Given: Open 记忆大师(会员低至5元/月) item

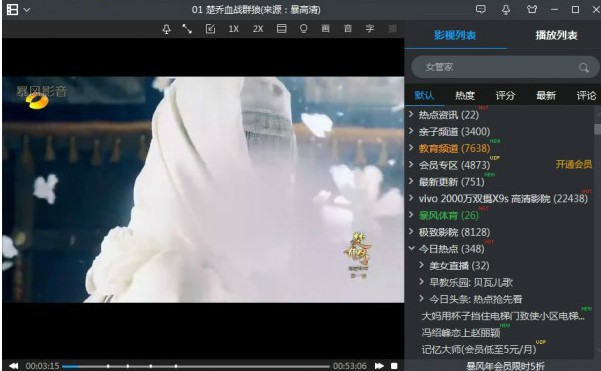Looking at the screenshot, I should [x=479, y=349].
